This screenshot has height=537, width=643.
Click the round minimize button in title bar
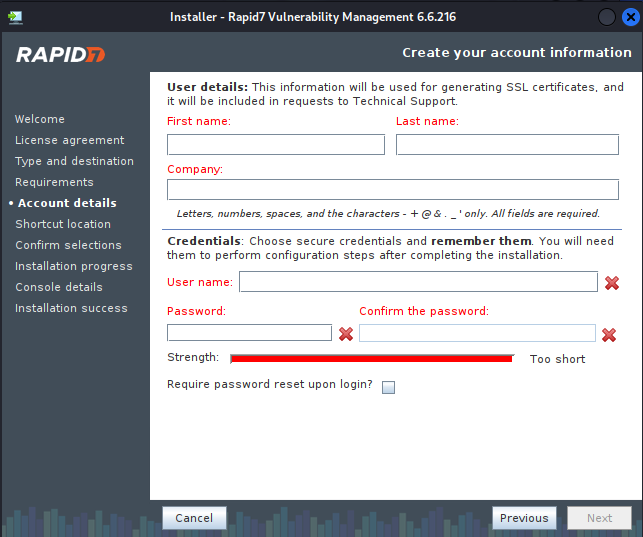606,17
